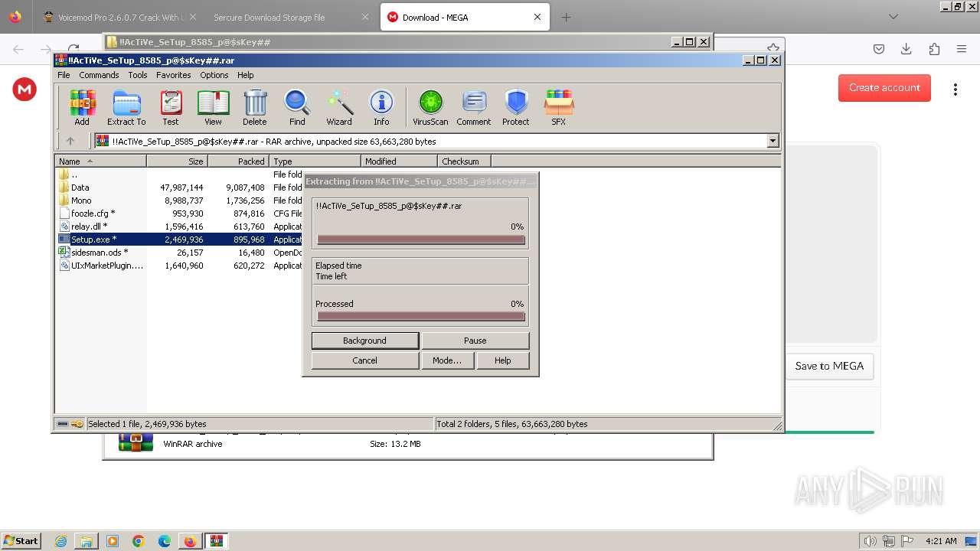Viewport: 980px width, 551px height.
Task: Open the Firefox extensions puzzle icon
Action: point(934,49)
